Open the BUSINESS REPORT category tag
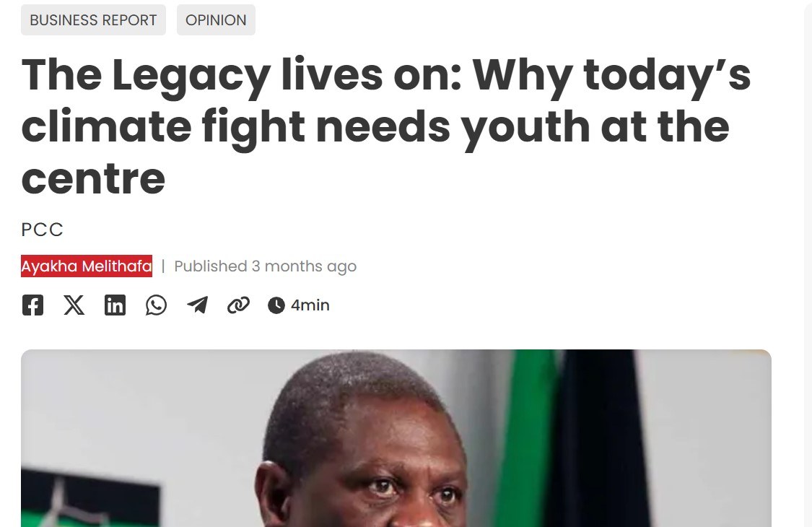Image resolution: width=812 pixels, height=527 pixels. pyautogui.click(x=93, y=20)
